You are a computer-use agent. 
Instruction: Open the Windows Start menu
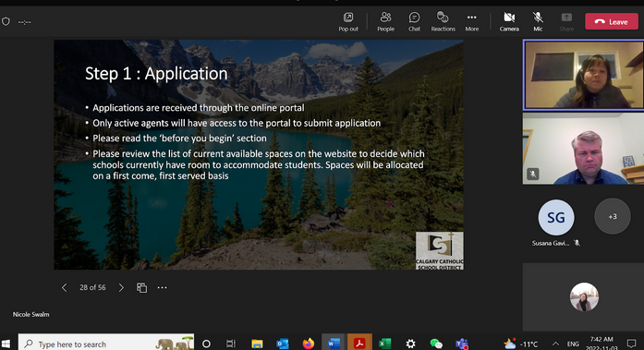pyautogui.click(x=6, y=344)
